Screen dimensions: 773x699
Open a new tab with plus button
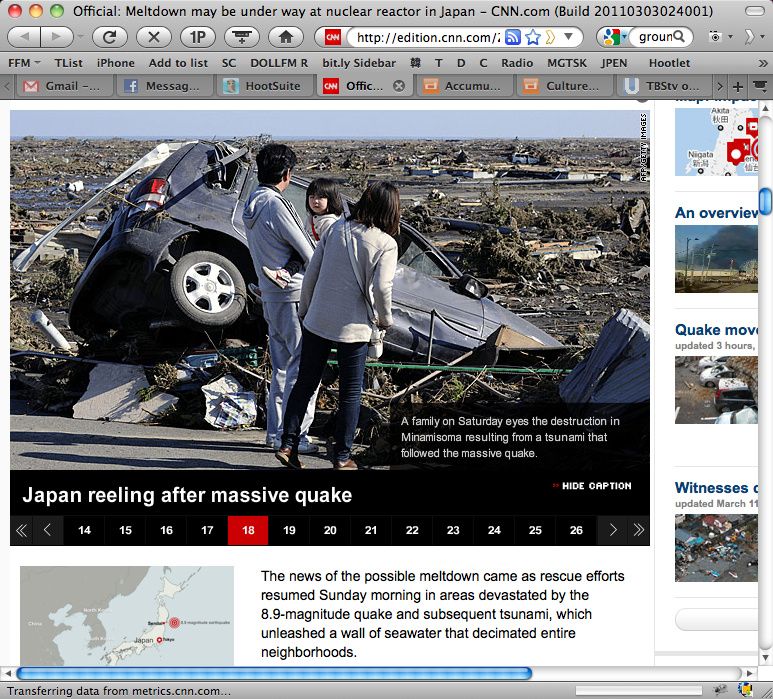pyautogui.click(x=738, y=86)
